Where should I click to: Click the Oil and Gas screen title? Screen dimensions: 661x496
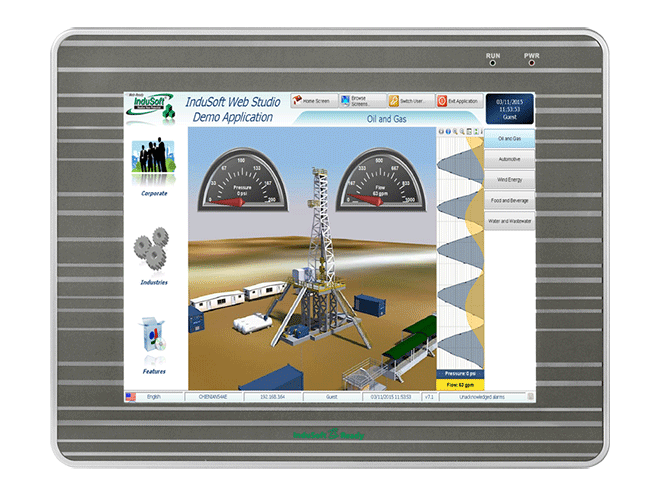point(387,119)
